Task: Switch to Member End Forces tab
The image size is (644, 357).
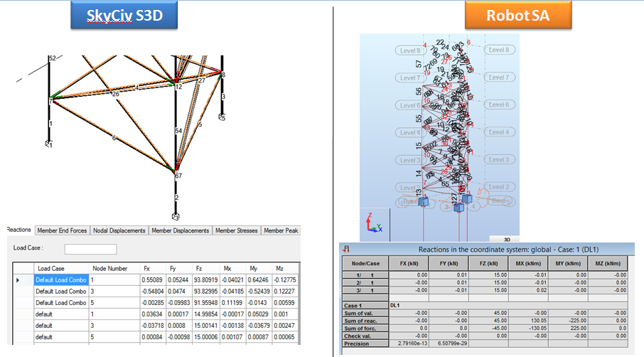Action: [62, 230]
